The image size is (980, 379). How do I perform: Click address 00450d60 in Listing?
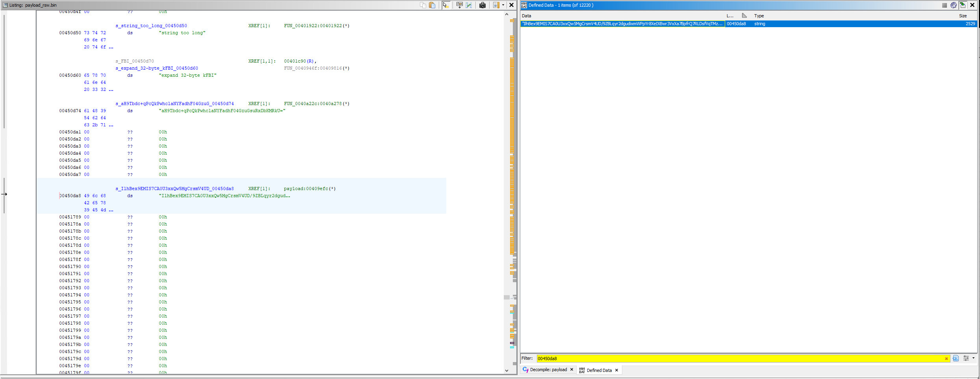(x=70, y=76)
